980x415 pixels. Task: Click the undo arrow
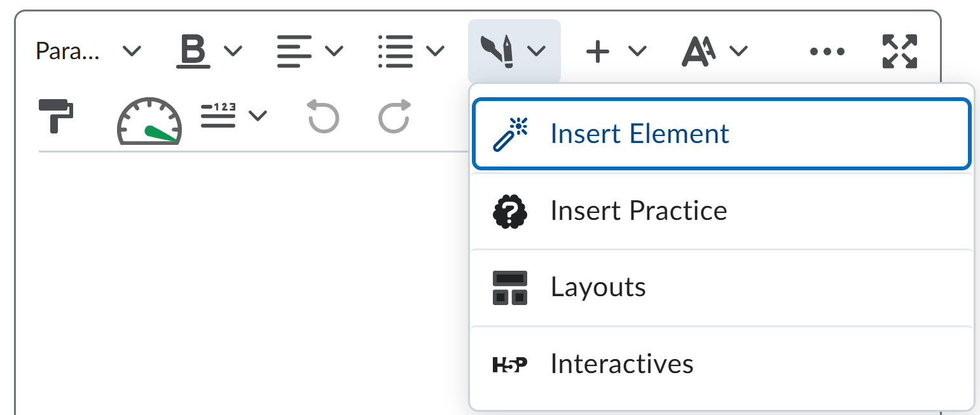click(323, 116)
